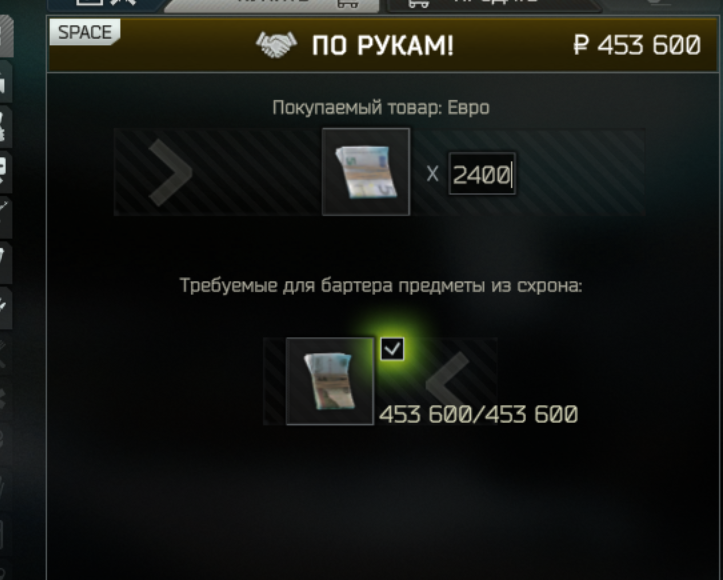Click the ₽ 453 600 total price
The height and width of the screenshot is (580, 723).
coord(637,45)
